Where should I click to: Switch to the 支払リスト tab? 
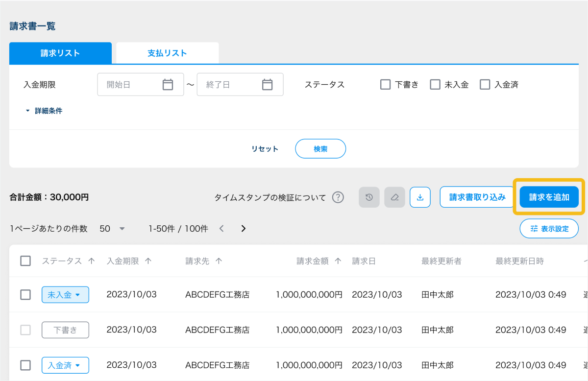pyautogui.click(x=167, y=53)
